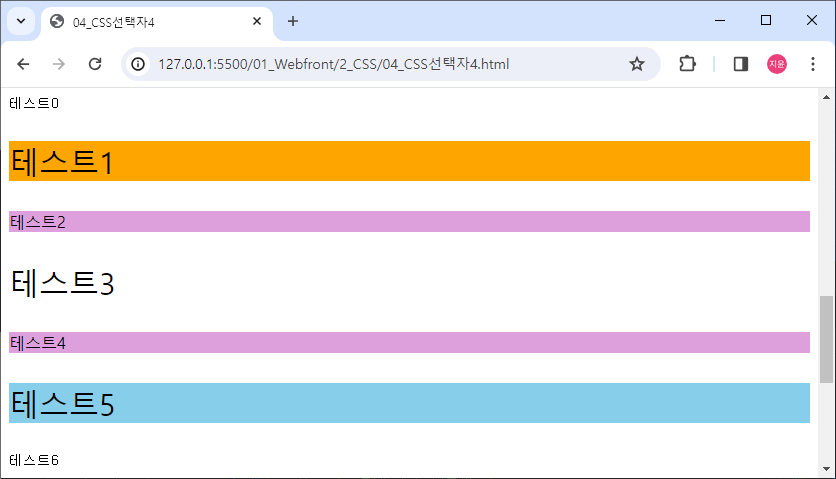
Task: Toggle the browser side panel
Action: click(741, 64)
